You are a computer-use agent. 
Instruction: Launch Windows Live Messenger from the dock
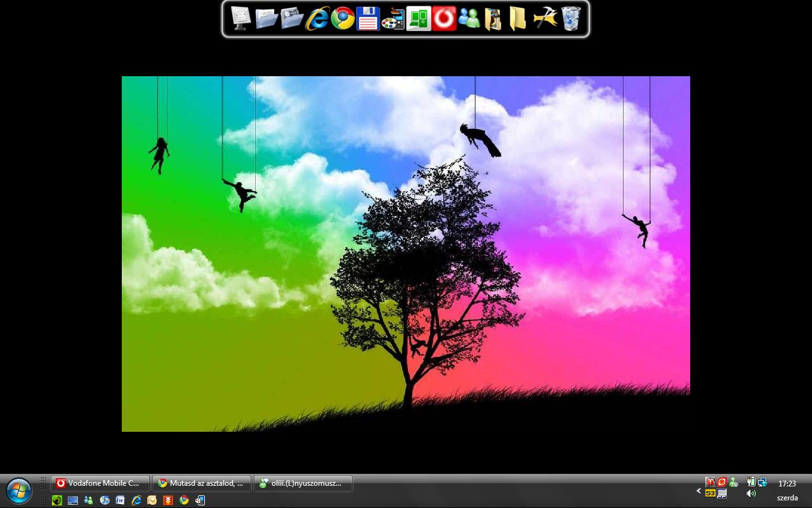pos(469,18)
